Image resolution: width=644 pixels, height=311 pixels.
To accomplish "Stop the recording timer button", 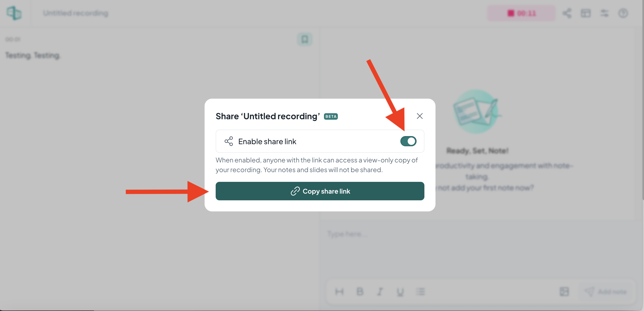I will (x=521, y=13).
